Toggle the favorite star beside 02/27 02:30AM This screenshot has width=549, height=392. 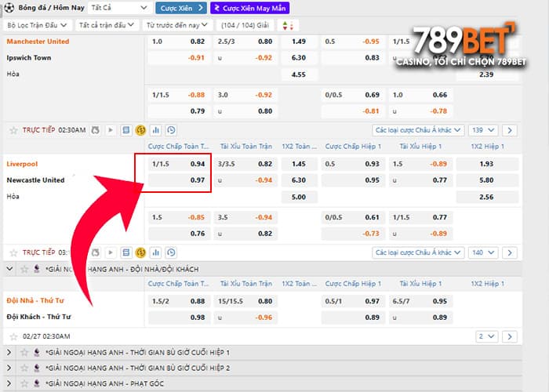click(13, 336)
